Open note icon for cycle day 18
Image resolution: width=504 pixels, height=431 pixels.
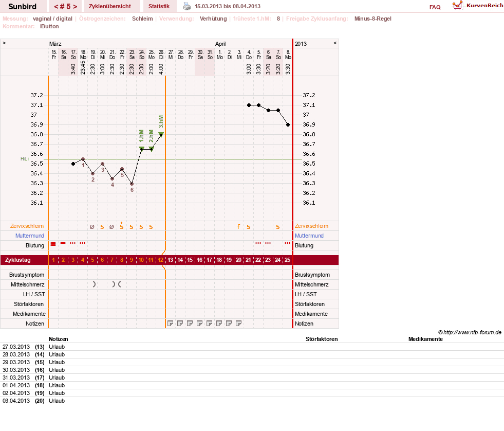219,324
